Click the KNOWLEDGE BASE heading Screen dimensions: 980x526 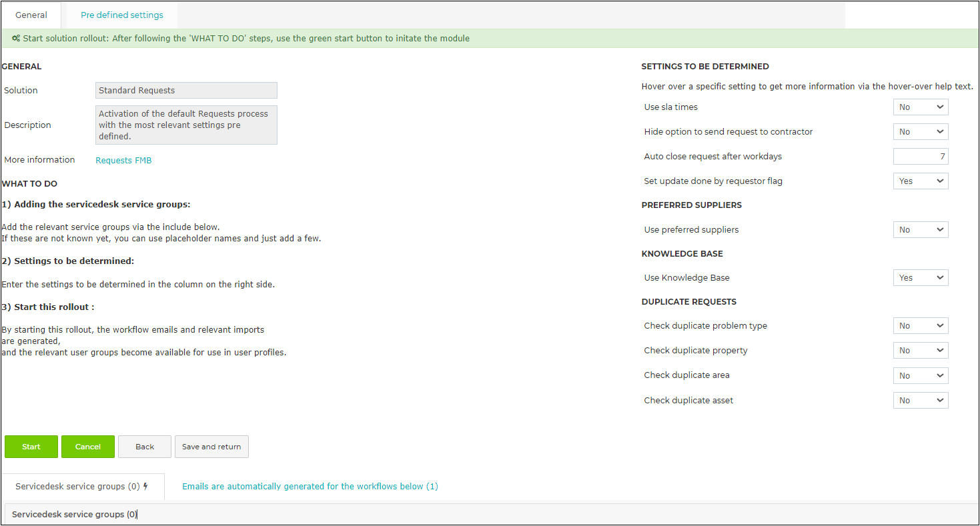tap(682, 254)
